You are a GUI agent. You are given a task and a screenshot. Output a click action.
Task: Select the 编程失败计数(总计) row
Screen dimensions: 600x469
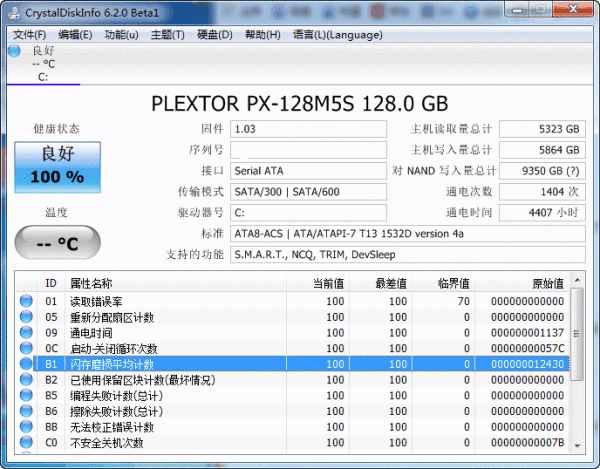[x=293, y=395]
